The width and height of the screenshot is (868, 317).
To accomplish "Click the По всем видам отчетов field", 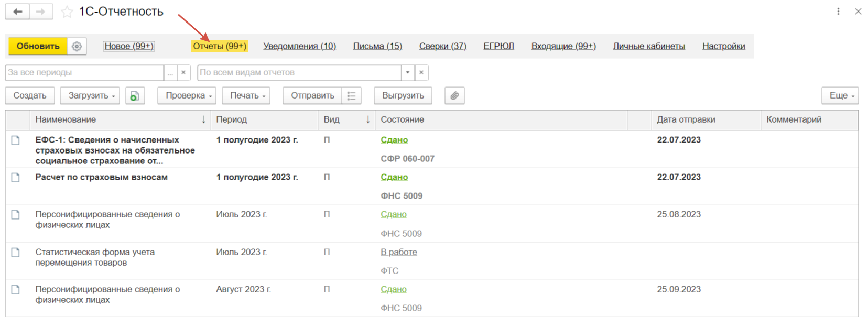I will click(299, 72).
